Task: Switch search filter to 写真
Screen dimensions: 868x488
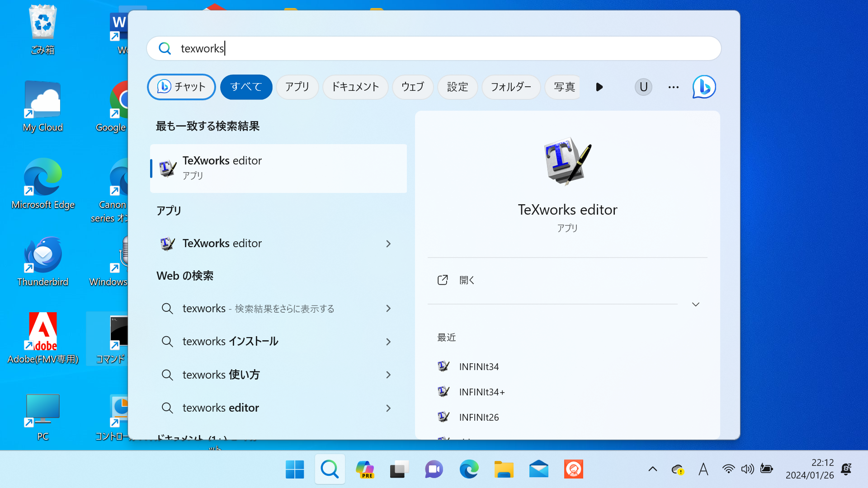Action: (x=563, y=87)
